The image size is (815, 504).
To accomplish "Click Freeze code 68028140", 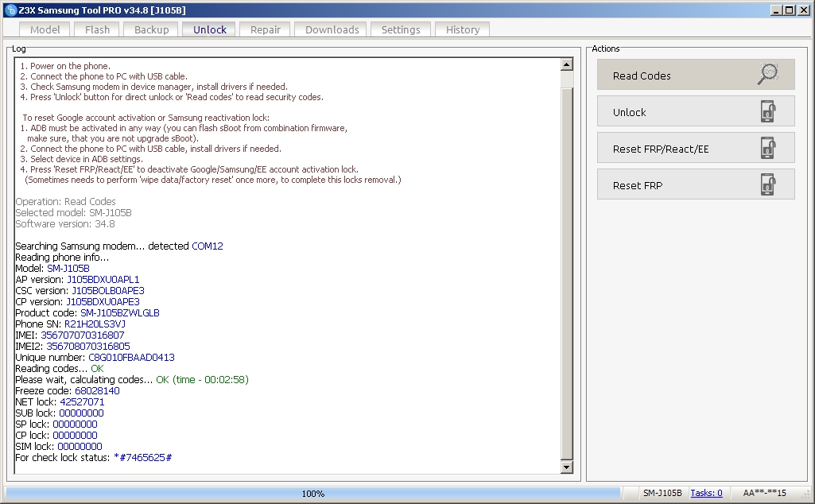I will [x=97, y=391].
